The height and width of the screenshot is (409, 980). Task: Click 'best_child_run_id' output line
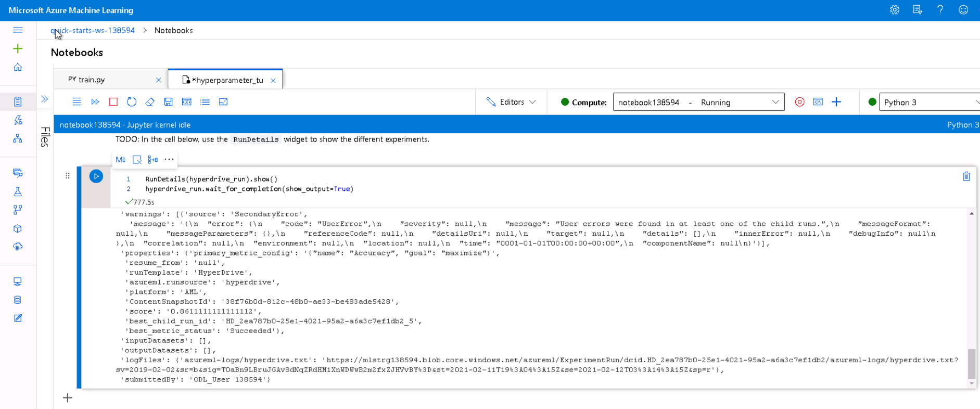pyautogui.click(x=273, y=321)
